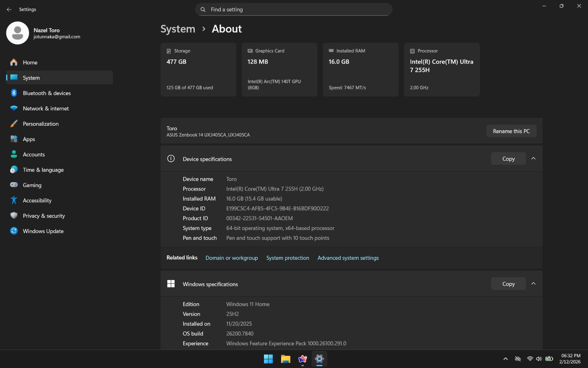The height and width of the screenshot is (368, 588).
Task: Click the Installed RAM 16.0 GB card
Action: [x=361, y=70]
